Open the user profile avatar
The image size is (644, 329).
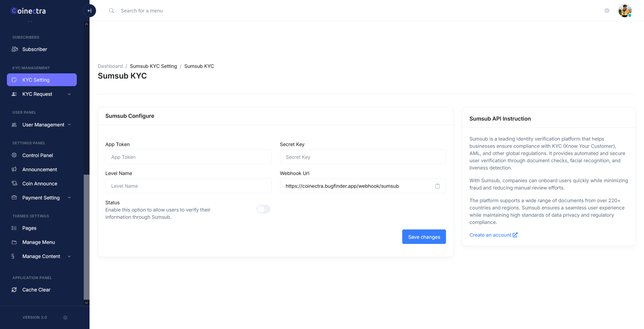tap(625, 11)
